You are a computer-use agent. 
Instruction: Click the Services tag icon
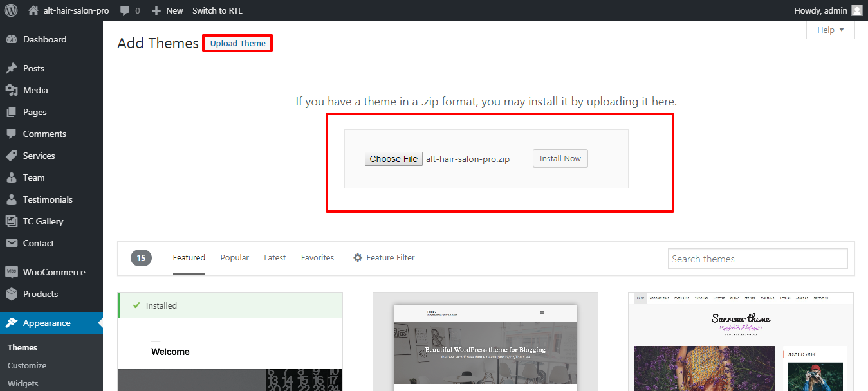point(12,156)
